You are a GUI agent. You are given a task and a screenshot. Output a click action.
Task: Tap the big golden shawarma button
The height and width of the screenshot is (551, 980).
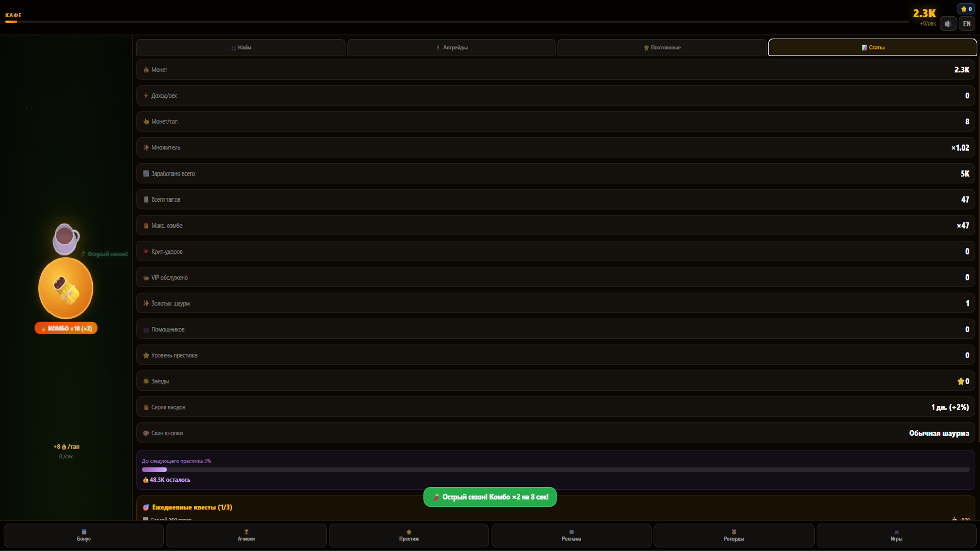point(66,289)
